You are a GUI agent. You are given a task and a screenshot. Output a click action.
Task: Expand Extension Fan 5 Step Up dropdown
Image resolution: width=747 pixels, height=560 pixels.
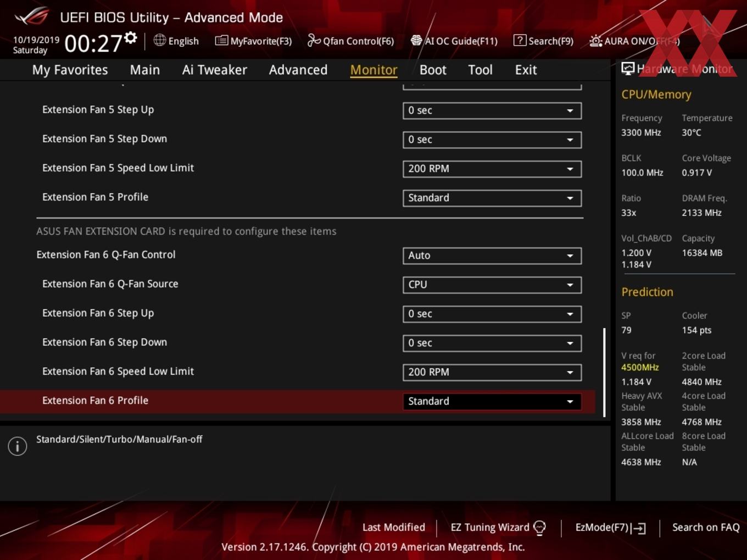(x=492, y=110)
